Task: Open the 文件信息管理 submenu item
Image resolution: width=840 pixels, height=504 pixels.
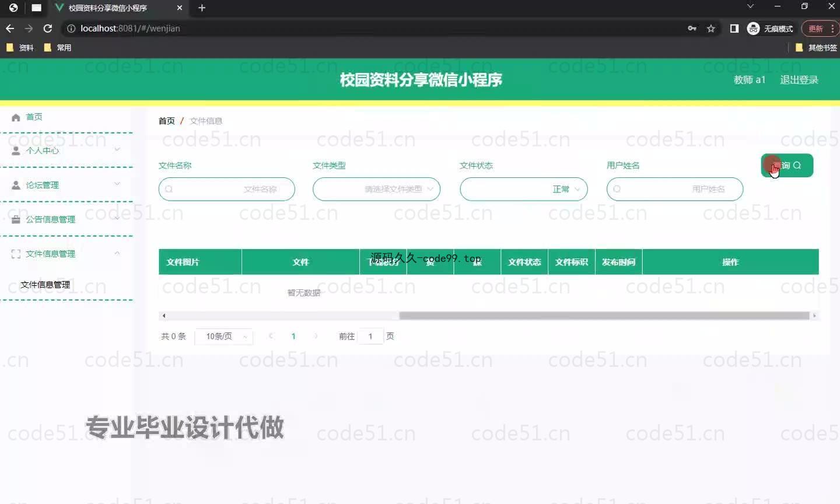Action: [x=45, y=285]
